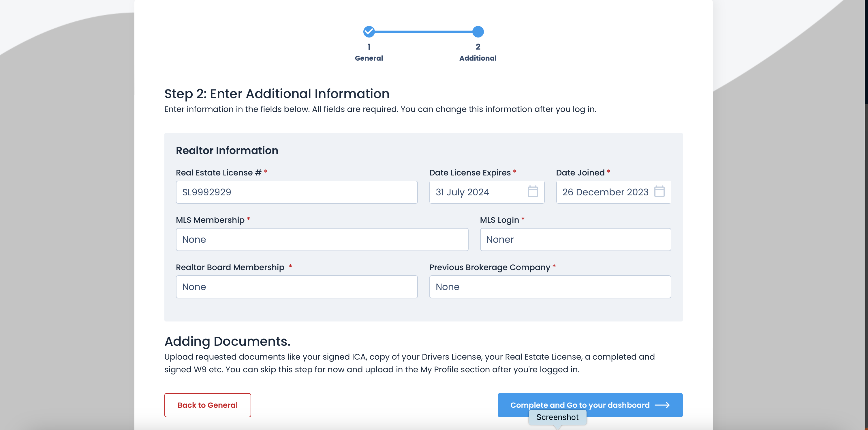Click the 'Realtor Board Membership' label
The height and width of the screenshot is (430, 868).
point(230,267)
